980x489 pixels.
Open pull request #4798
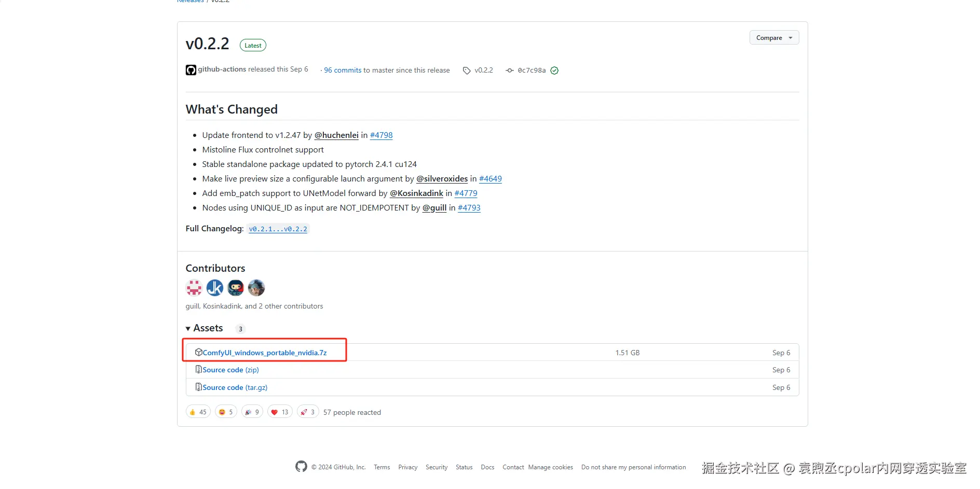coord(382,135)
